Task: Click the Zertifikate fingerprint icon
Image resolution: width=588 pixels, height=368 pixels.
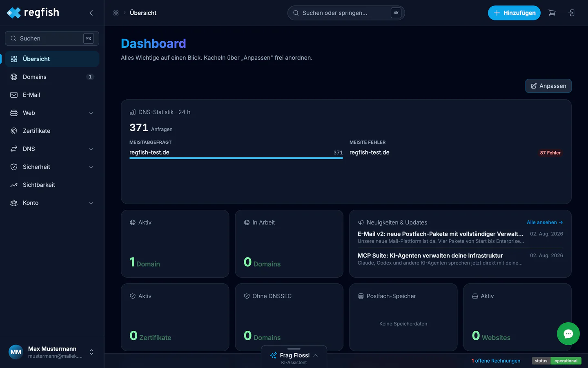Action: (14, 131)
